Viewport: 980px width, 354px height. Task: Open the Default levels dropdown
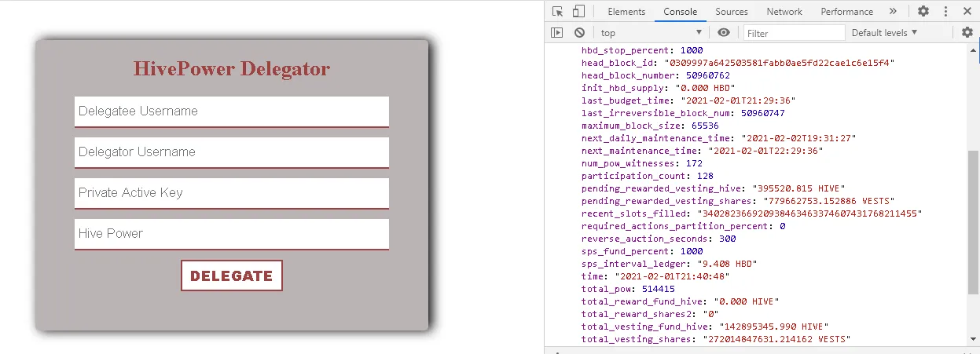point(884,32)
